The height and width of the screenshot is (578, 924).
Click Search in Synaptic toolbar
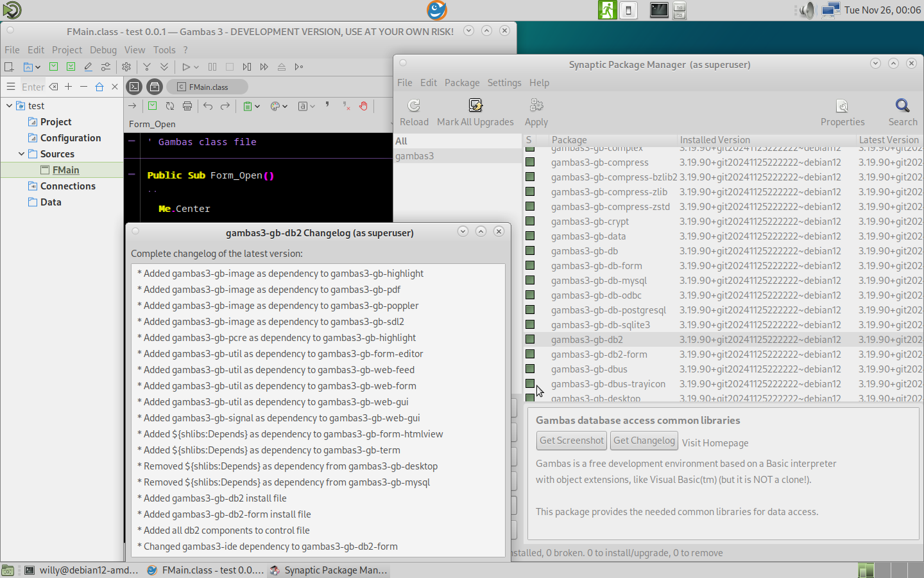(903, 112)
